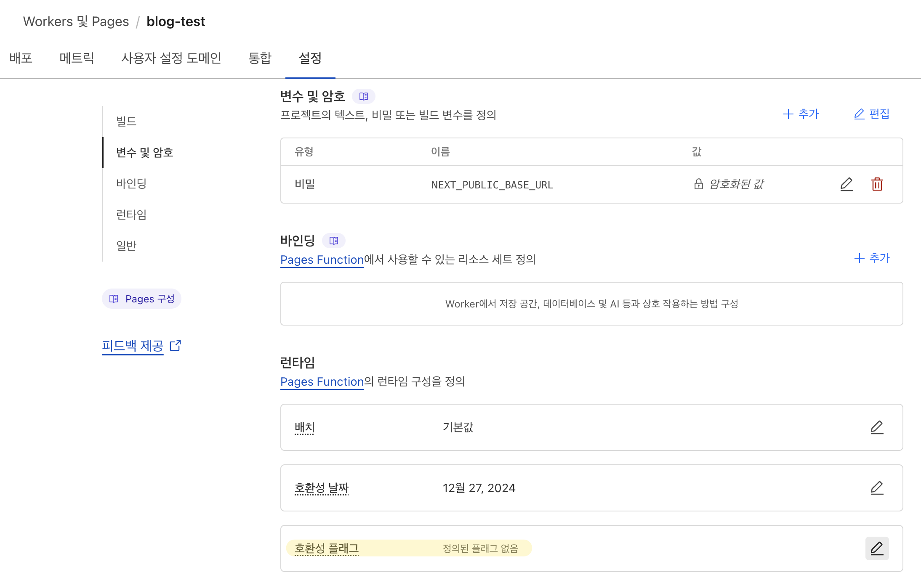921x588 pixels.
Task: Click external link icon next to 피드백 제공
Action: 175,345
